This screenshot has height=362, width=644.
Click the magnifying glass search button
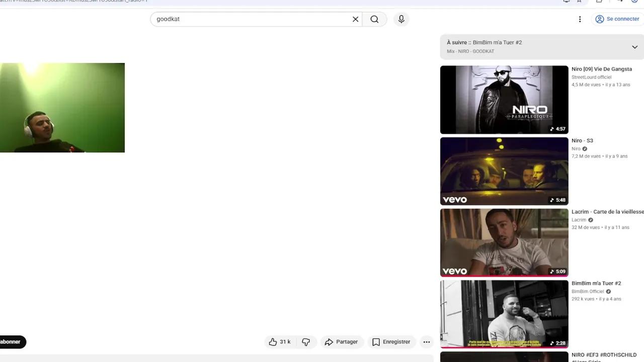click(374, 19)
